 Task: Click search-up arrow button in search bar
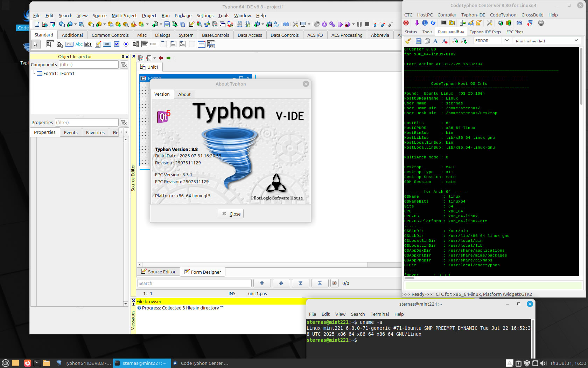tap(281, 283)
